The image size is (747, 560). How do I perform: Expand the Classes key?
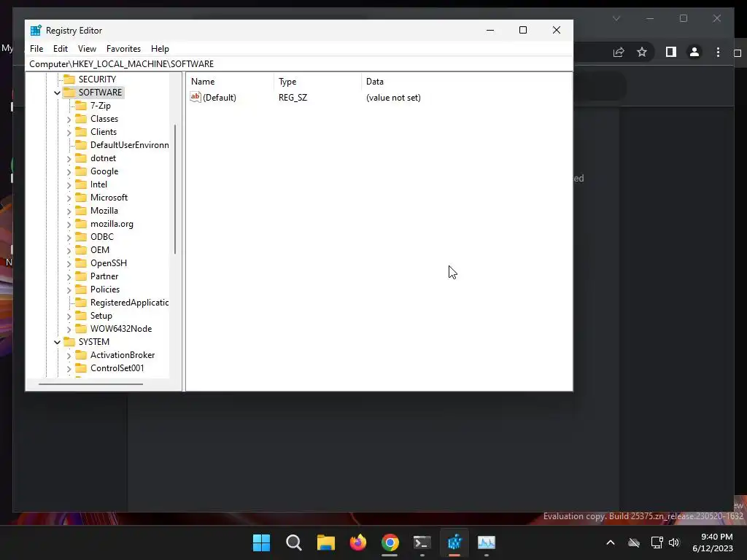click(x=69, y=119)
